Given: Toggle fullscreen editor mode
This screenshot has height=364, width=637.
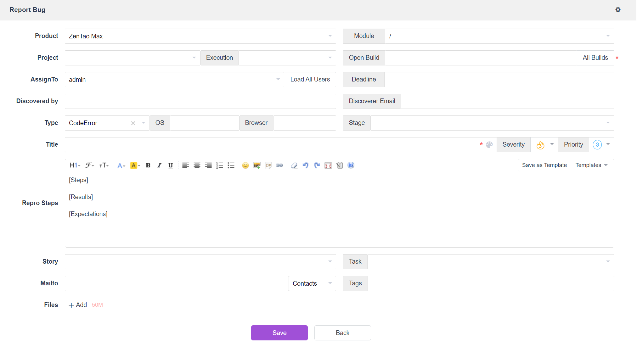Looking at the screenshot, I should (328, 165).
